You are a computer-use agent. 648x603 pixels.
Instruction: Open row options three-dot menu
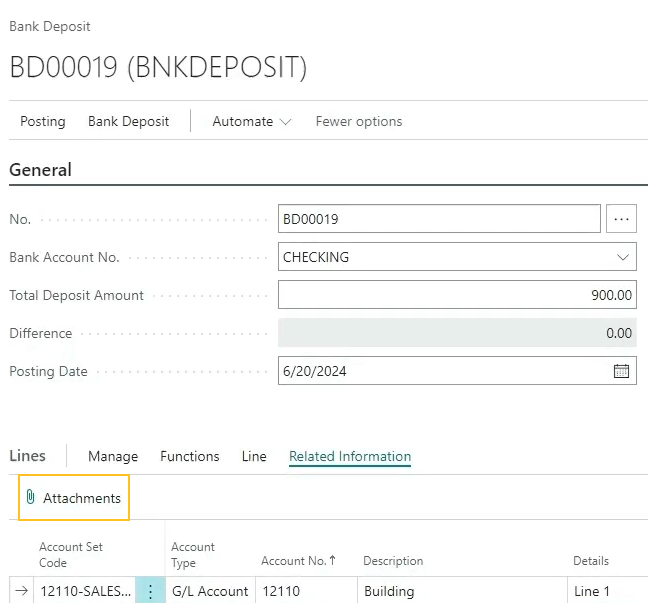150,591
